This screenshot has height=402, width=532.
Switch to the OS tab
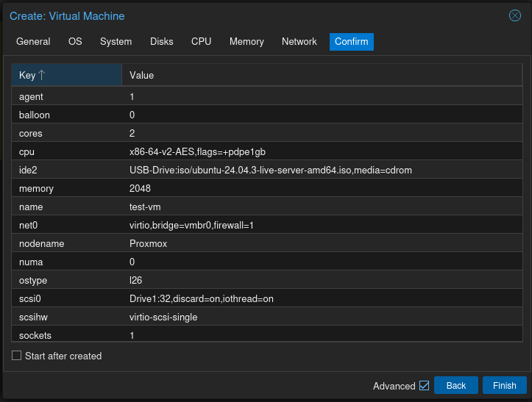tap(75, 42)
